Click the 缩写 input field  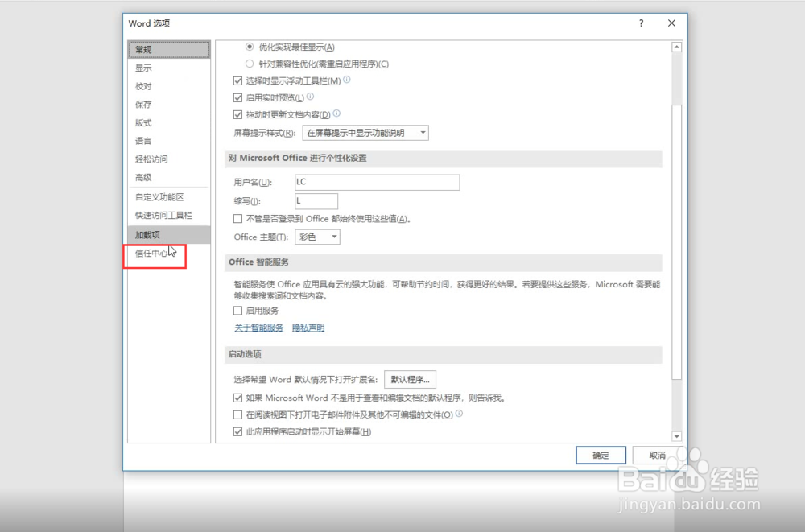click(x=316, y=200)
